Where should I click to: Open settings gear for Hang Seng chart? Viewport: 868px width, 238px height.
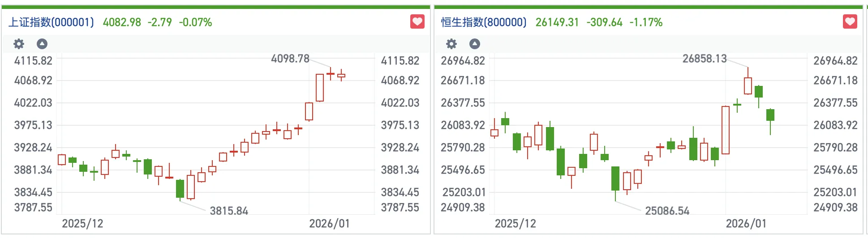pos(451,44)
